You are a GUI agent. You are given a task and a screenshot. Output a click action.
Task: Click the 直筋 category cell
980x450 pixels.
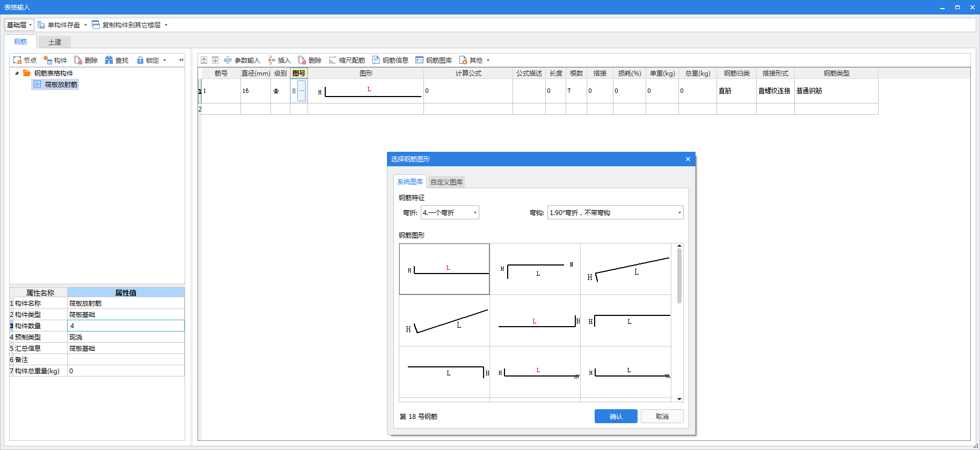click(x=736, y=91)
